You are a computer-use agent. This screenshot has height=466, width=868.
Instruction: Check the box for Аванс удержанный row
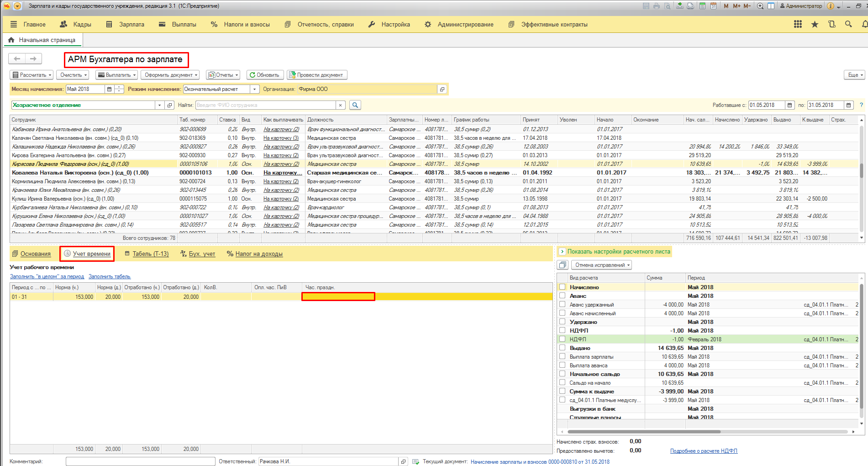(563, 305)
